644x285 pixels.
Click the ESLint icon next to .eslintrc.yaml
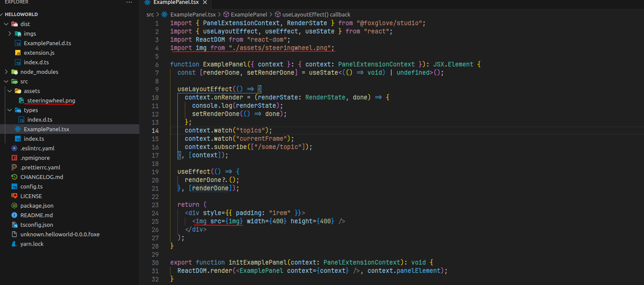click(13, 148)
